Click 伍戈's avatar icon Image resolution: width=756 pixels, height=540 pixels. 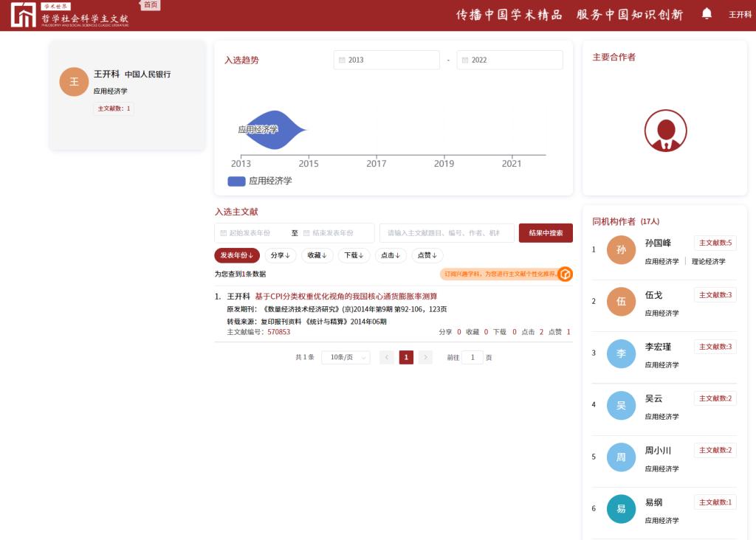coord(621,301)
